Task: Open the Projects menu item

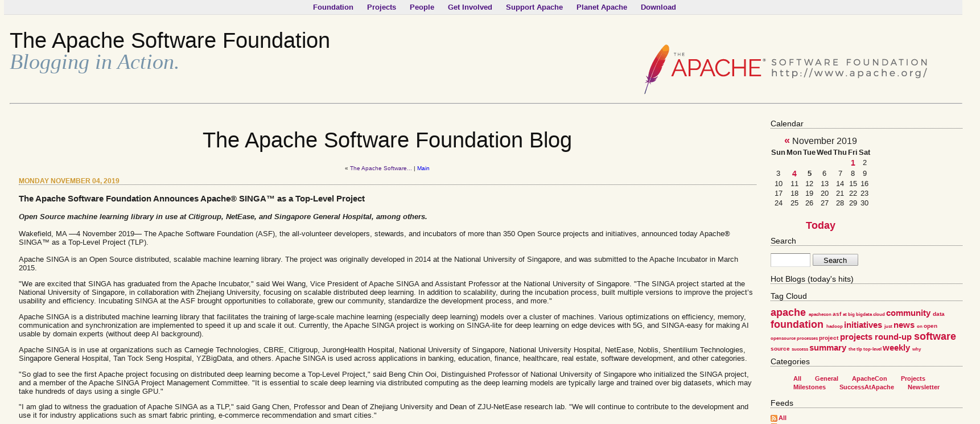Action: pyautogui.click(x=381, y=7)
